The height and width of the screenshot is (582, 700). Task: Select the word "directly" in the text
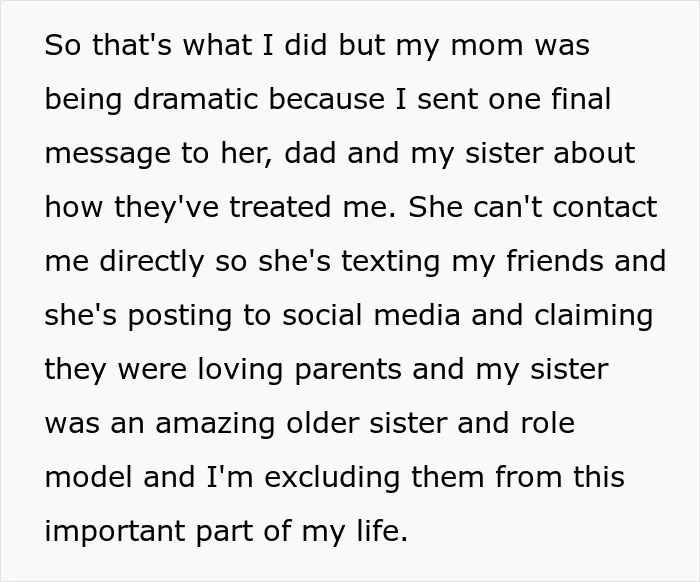click(x=152, y=262)
